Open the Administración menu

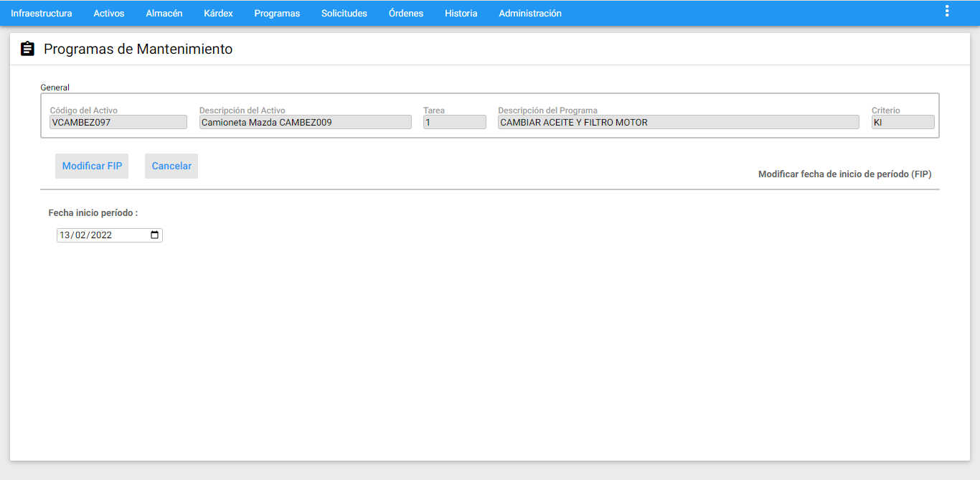[530, 13]
